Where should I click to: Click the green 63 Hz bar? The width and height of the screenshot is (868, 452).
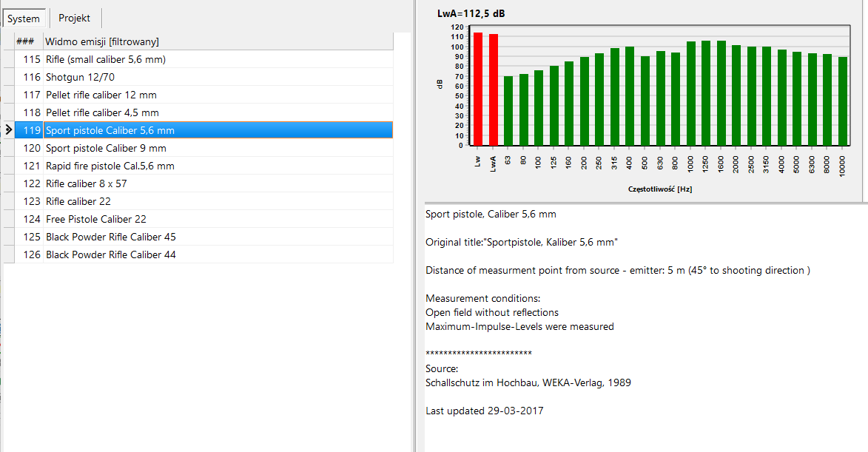pyautogui.click(x=508, y=111)
